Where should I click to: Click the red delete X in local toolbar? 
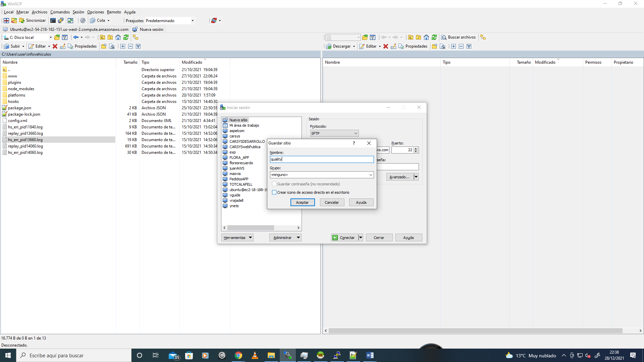(55, 46)
